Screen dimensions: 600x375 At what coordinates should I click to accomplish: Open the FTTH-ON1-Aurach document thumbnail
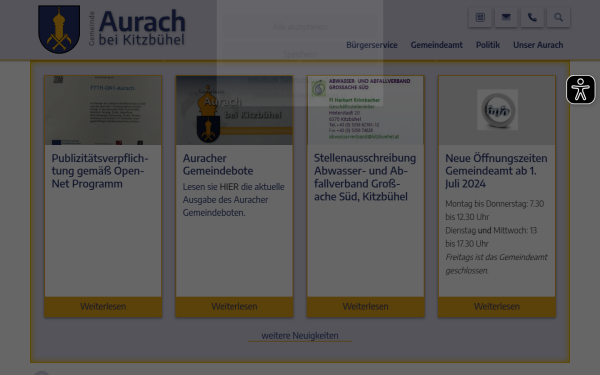[103, 110]
